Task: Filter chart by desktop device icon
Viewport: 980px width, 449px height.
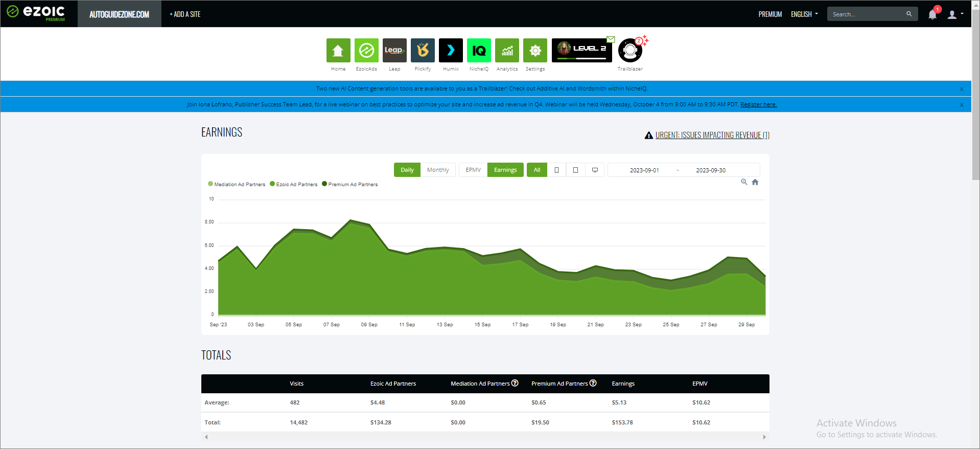Action: coord(595,170)
